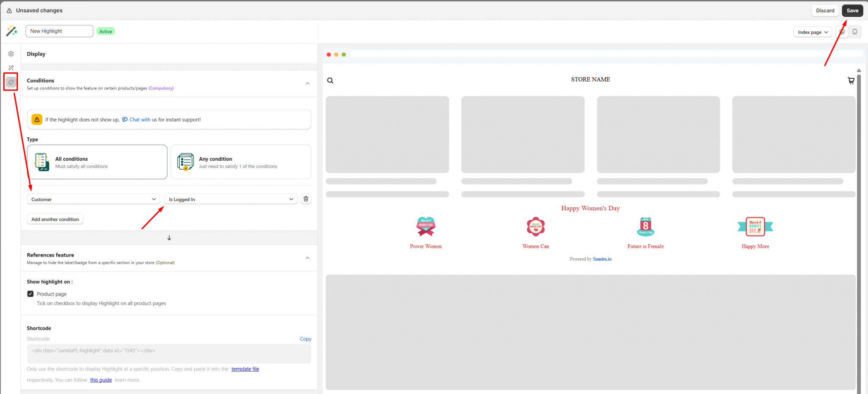Open the cart icon in store preview
Screen dimensions: 868x394
[851, 81]
